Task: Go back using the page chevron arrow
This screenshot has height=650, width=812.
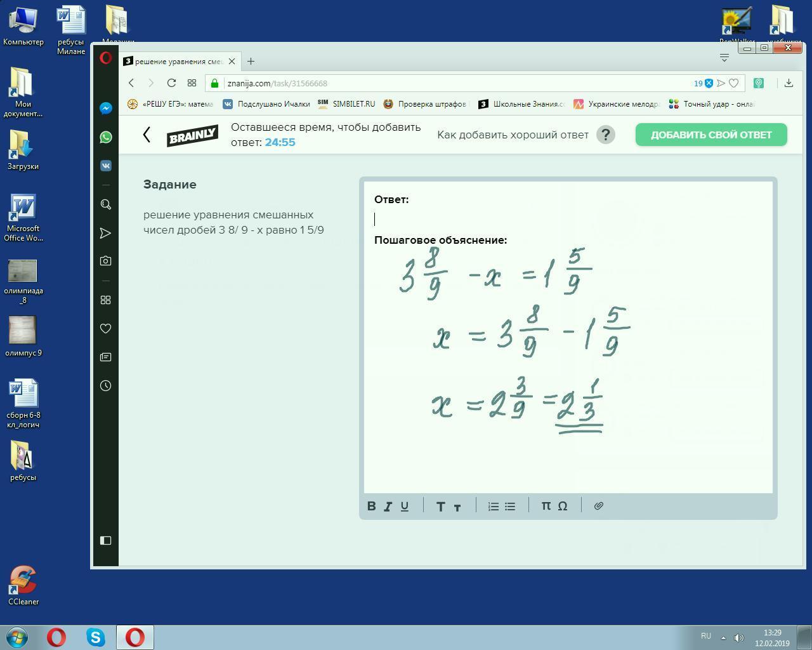Action: [x=147, y=135]
